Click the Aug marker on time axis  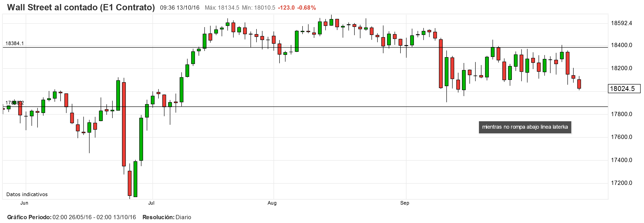(x=272, y=203)
